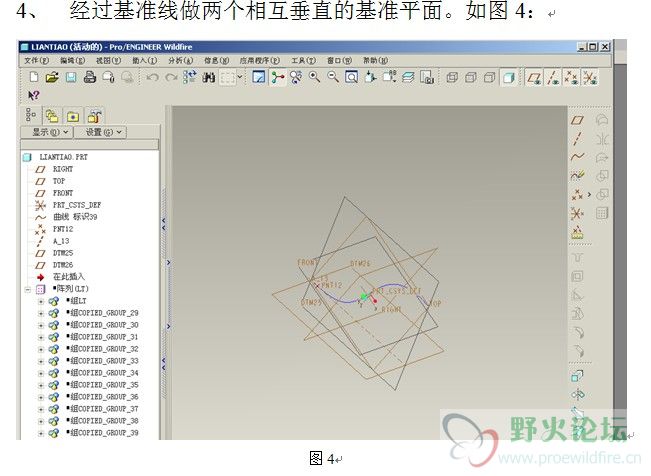Screen dimensions: 651x476
Task: Open the 工具 menu
Action: tap(303, 61)
